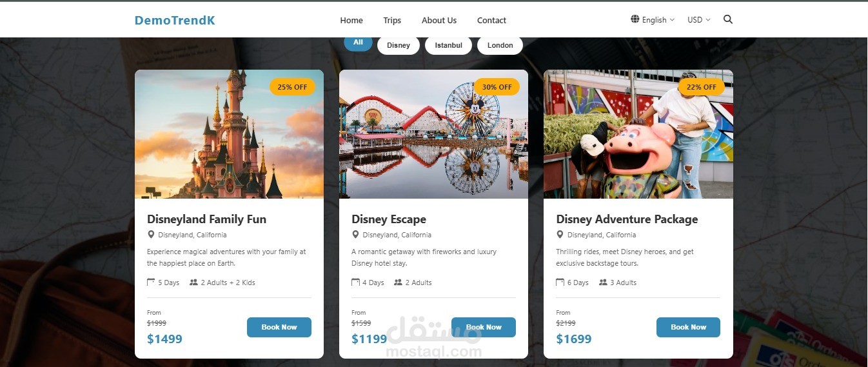Go to the Trips menu item

click(x=392, y=20)
